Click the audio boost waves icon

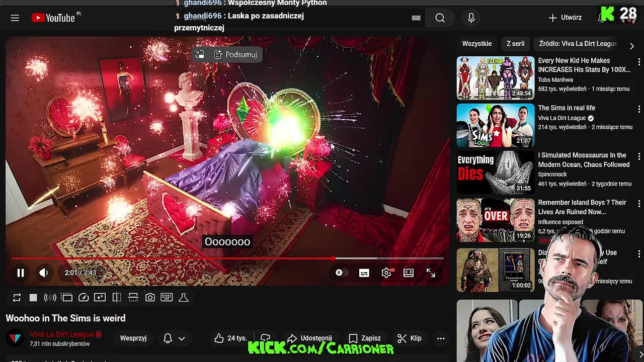(x=50, y=298)
